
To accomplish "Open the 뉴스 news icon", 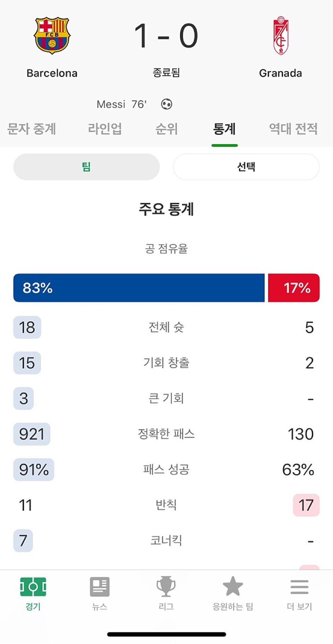I will (x=100, y=587).
